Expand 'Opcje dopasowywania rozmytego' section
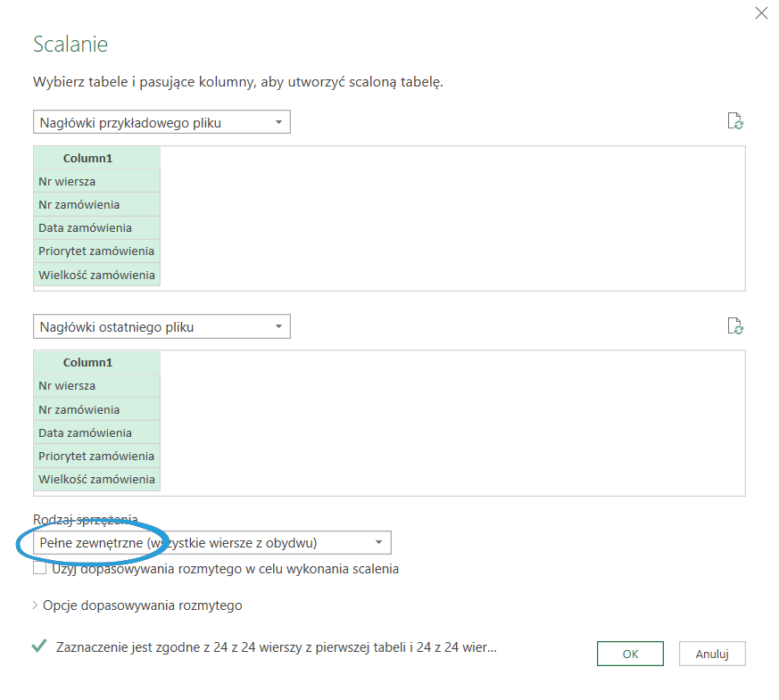The height and width of the screenshot is (700, 779). point(137,605)
